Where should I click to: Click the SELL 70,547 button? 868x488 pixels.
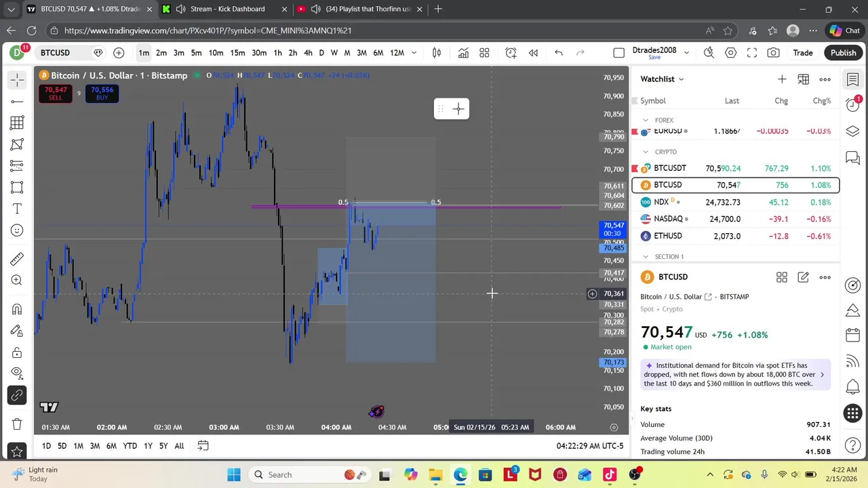(x=56, y=94)
